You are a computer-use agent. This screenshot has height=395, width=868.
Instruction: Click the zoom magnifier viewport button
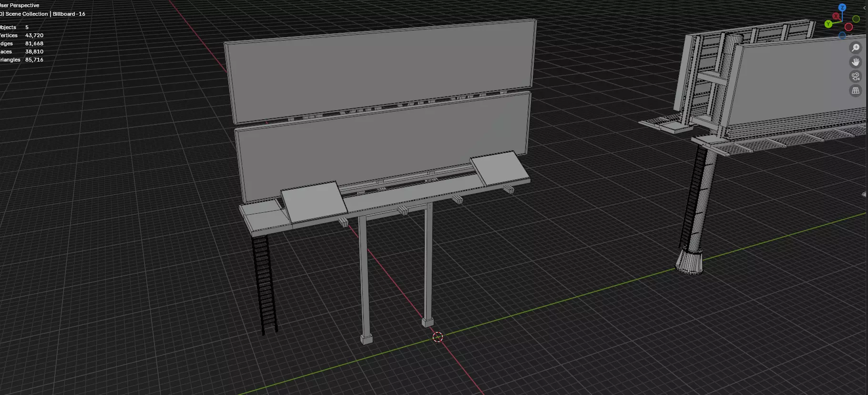(x=856, y=48)
